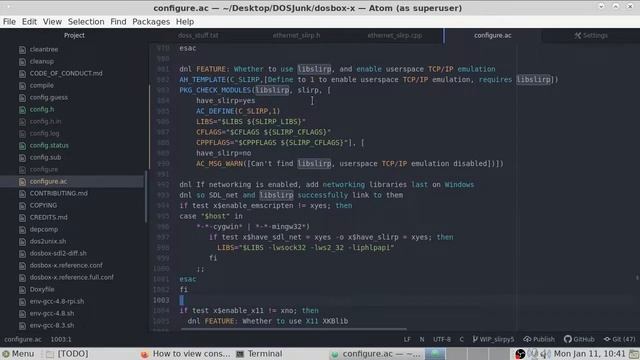The height and width of the screenshot is (360, 640).
Task: Switch to the Terminal taskbar window
Action: click(x=260, y=354)
